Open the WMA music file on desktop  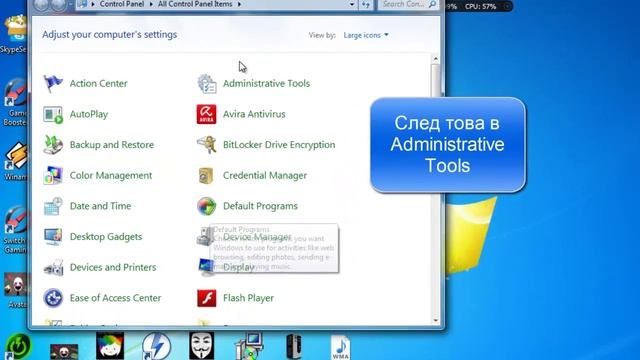coord(340,347)
